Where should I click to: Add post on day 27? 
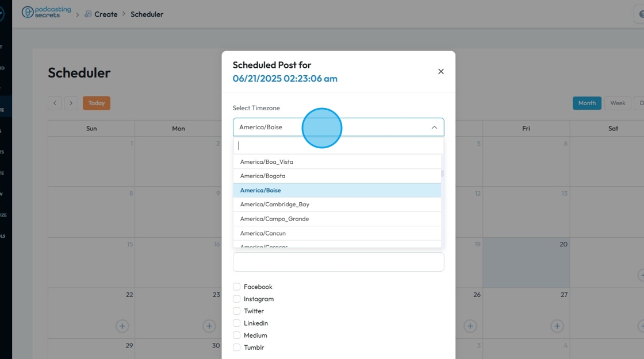[x=557, y=326]
